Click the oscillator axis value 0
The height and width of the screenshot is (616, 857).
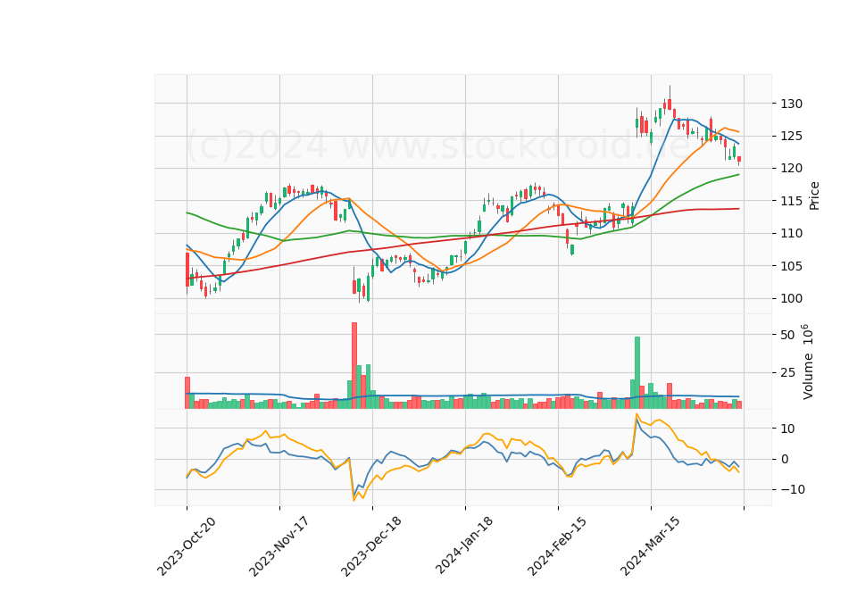[x=785, y=459]
